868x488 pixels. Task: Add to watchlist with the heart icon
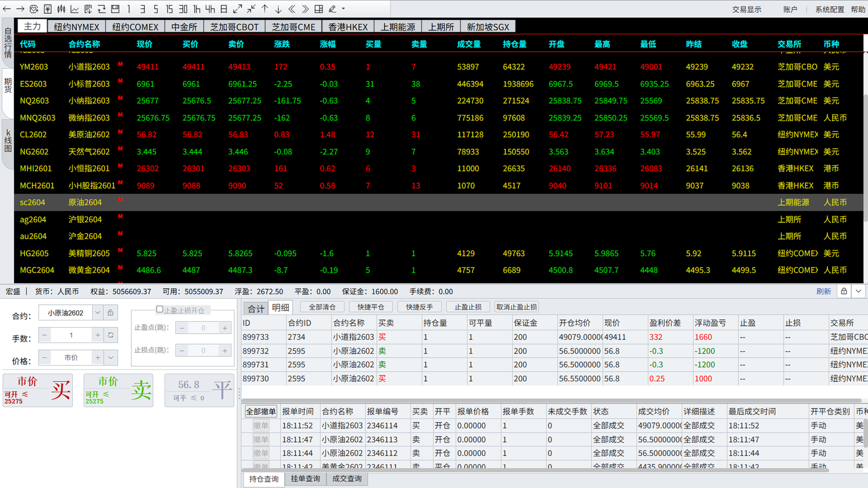pos(34,9)
